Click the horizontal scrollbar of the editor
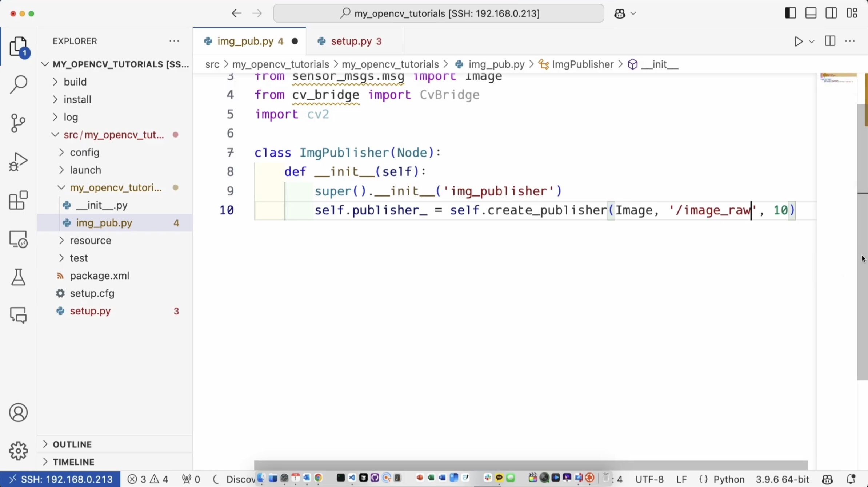Viewport: 868px width, 487px height. click(531, 465)
